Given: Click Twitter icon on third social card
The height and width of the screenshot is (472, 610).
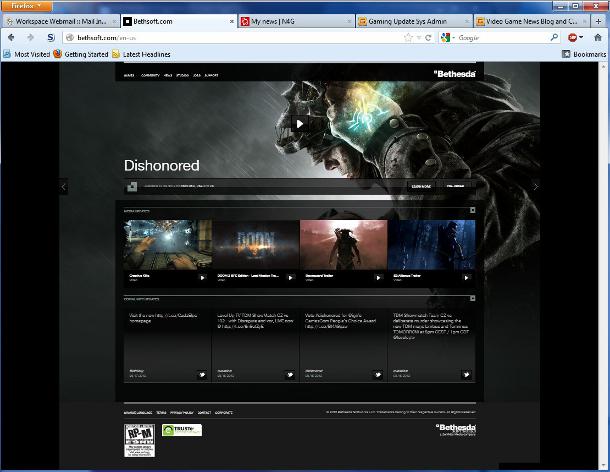Looking at the screenshot, I should (x=378, y=375).
